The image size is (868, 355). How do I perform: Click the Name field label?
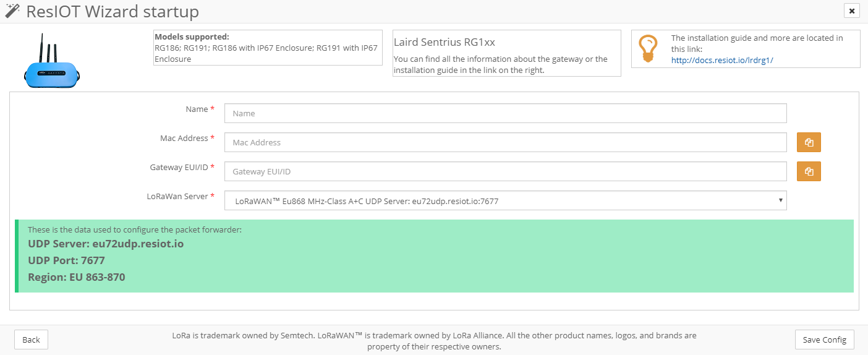coord(197,109)
